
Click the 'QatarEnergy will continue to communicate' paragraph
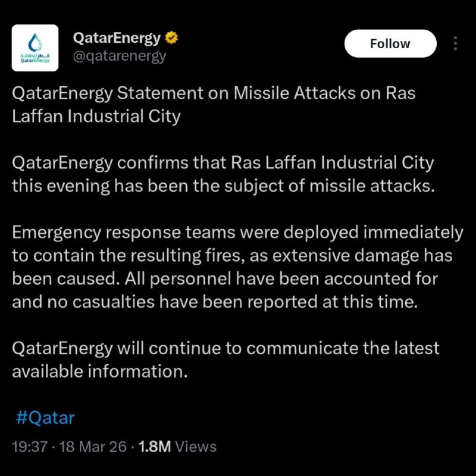pos(226,348)
